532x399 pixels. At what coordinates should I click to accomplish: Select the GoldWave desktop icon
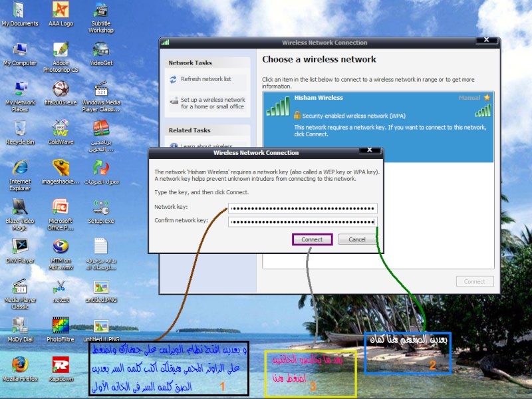tap(61, 128)
